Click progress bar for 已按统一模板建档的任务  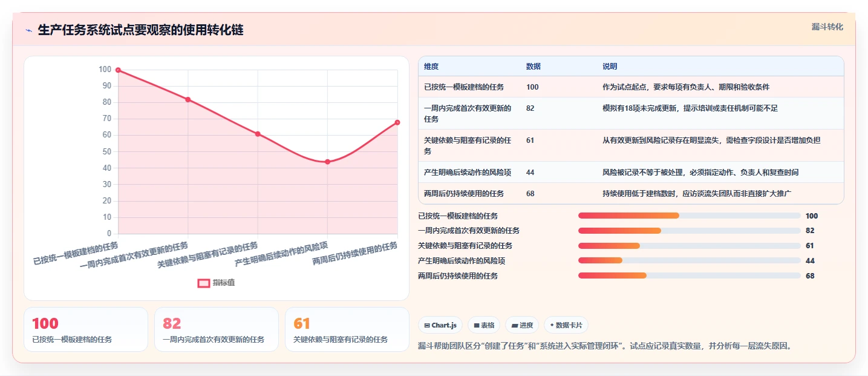pos(690,216)
